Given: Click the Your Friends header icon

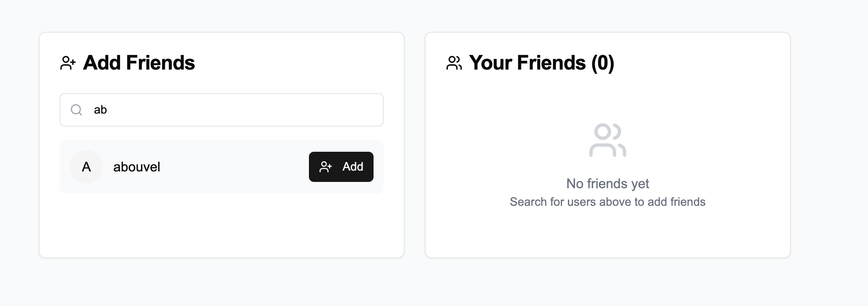Looking at the screenshot, I should [454, 63].
